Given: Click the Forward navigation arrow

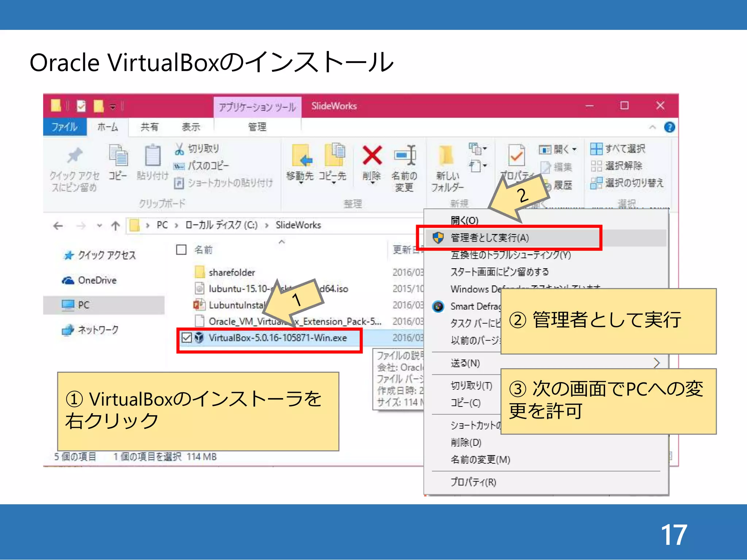Looking at the screenshot, I should [x=81, y=226].
